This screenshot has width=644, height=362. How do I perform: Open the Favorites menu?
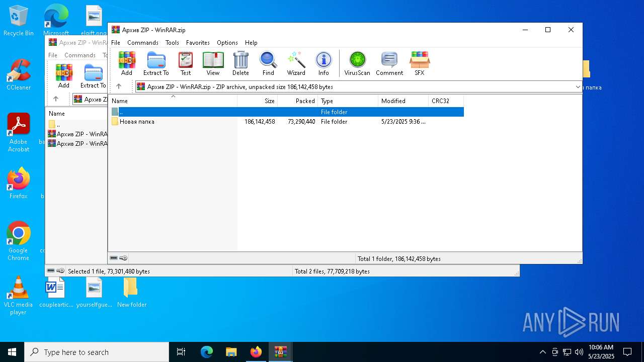pos(198,43)
